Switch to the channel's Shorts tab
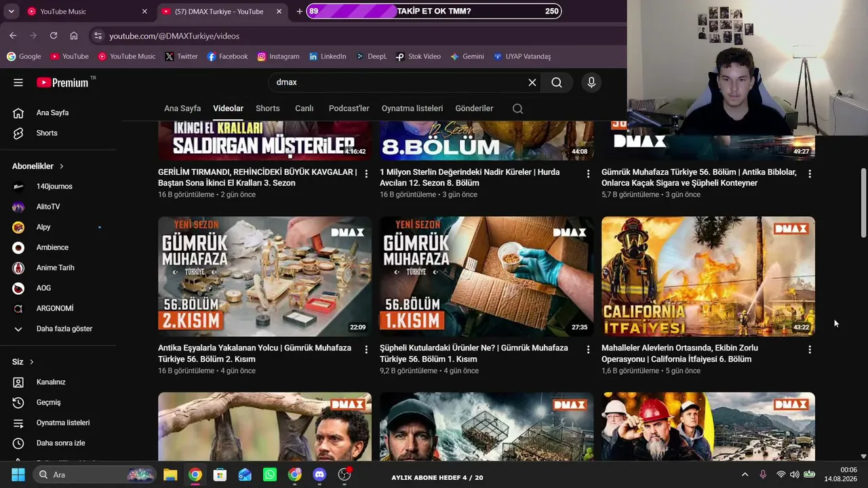The width and height of the screenshot is (868, 488). (268, 108)
